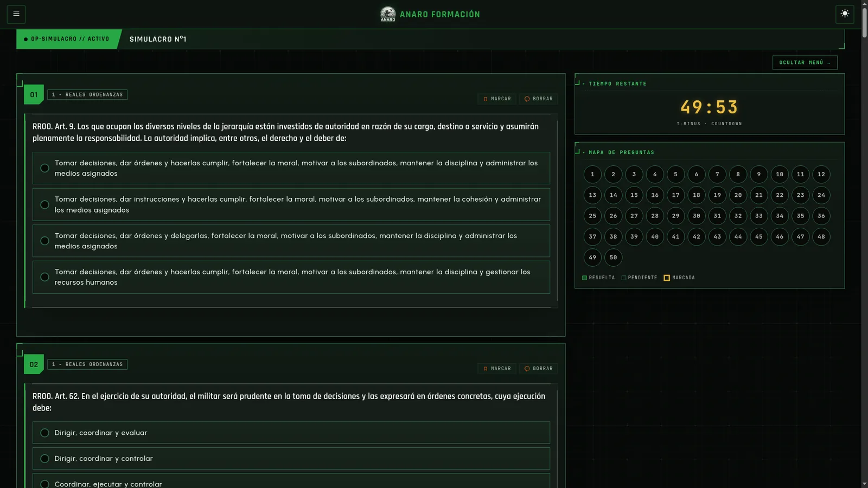Go to question 13 in map
Viewport: 868px width, 488px height.
(x=592, y=195)
